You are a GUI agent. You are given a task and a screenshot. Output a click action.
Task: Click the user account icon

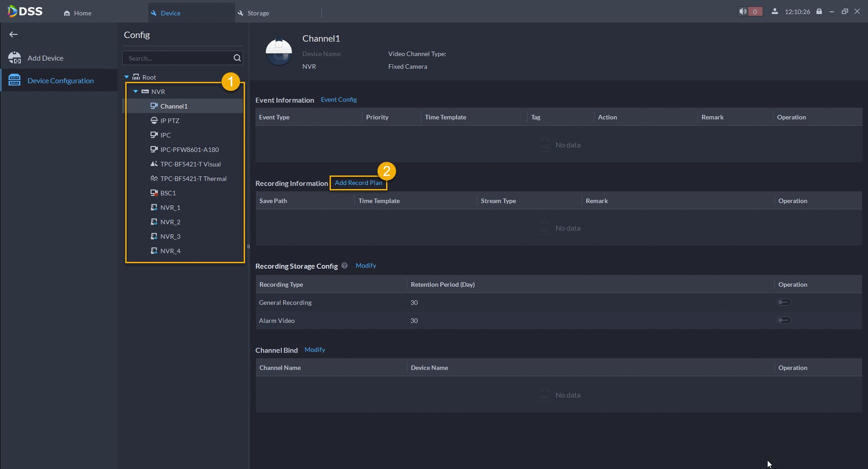[775, 12]
